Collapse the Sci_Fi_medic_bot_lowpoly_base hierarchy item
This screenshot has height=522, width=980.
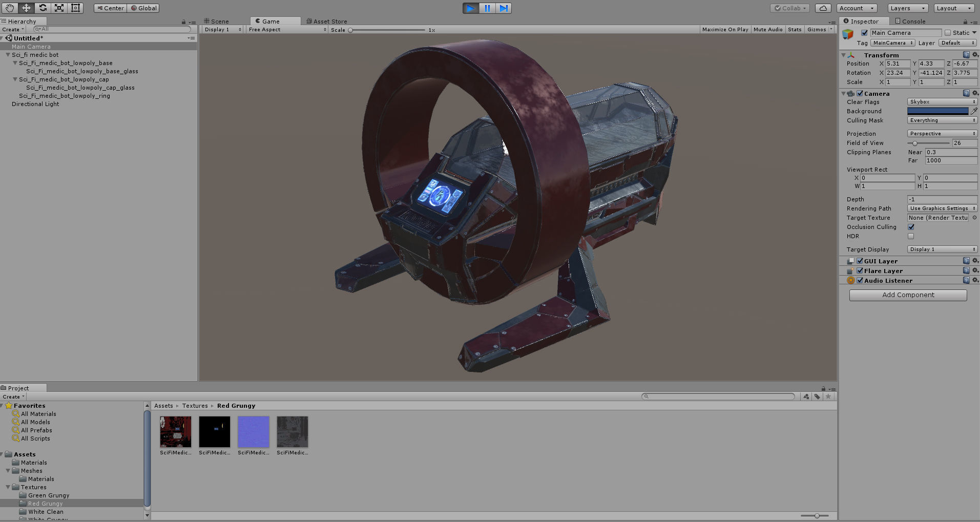15,62
